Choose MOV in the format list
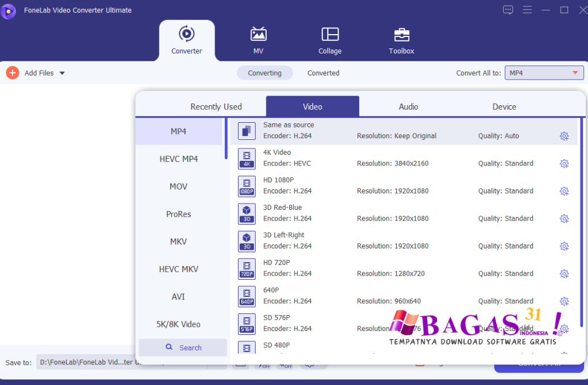Screen dimensions: 588x385 tap(179, 187)
